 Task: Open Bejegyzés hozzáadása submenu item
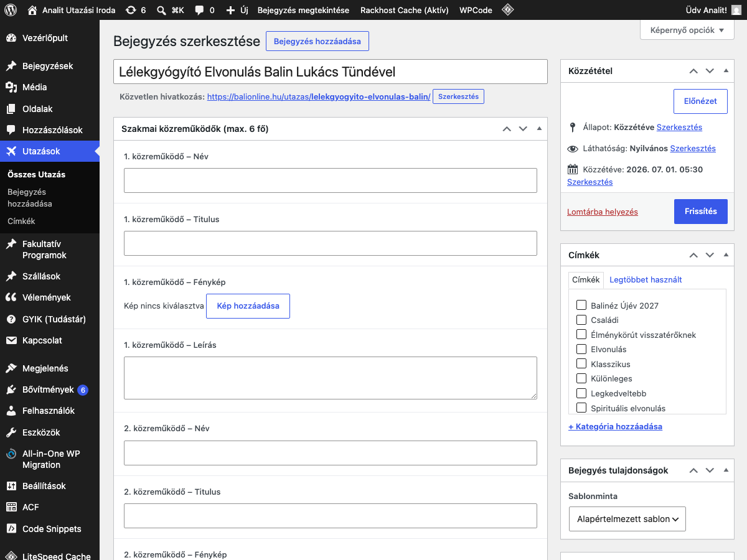(31, 198)
